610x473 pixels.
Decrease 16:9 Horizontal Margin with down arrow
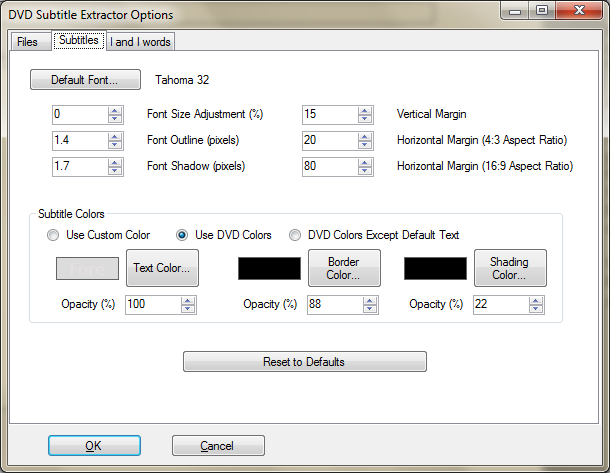[365, 171]
